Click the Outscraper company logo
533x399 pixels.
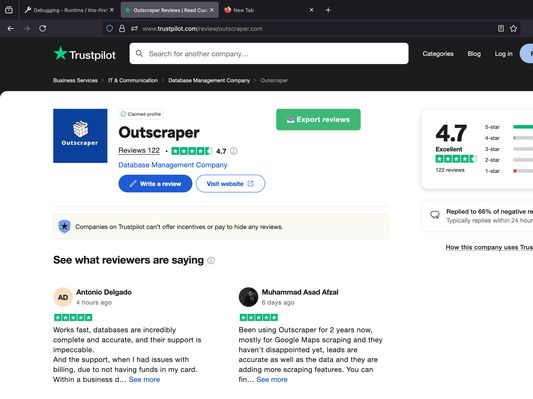[80, 136]
